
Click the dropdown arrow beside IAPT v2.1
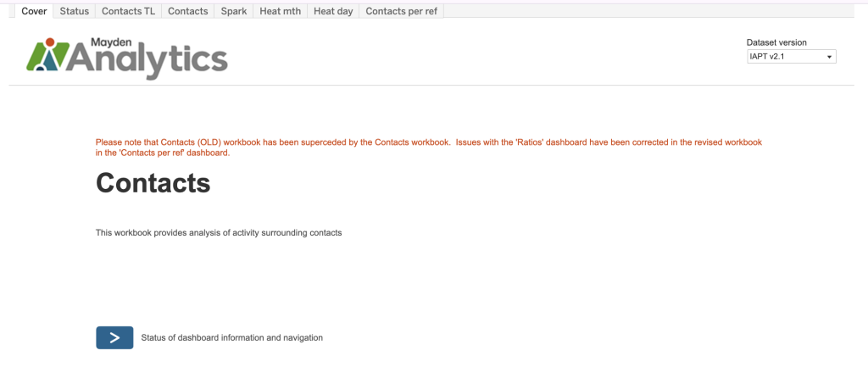click(829, 57)
